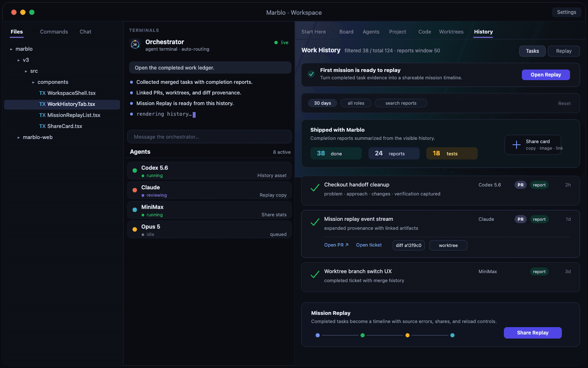Click the Reset filters link
Viewport: 588px width, 368px height.
565,103
